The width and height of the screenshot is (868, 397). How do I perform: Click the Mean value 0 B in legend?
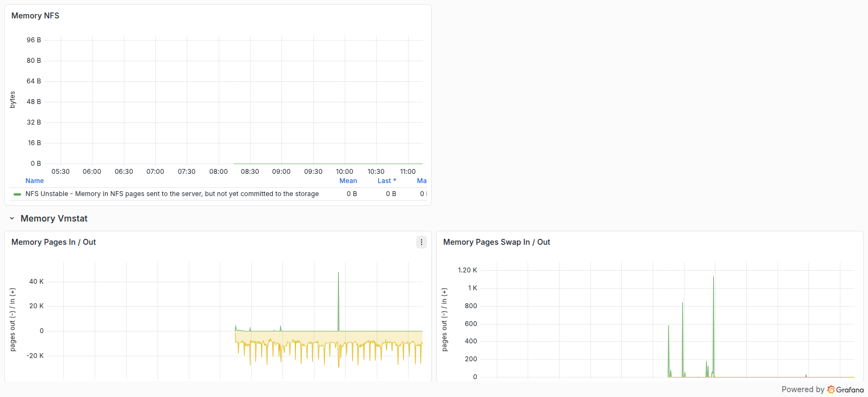[x=352, y=194]
